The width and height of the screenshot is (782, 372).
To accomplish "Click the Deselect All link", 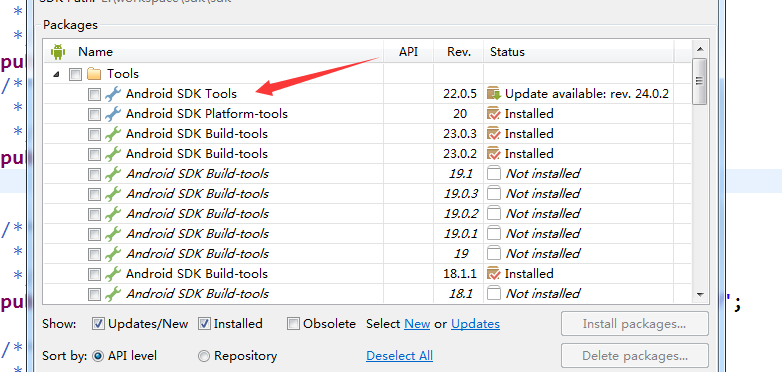I will click(x=399, y=356).
